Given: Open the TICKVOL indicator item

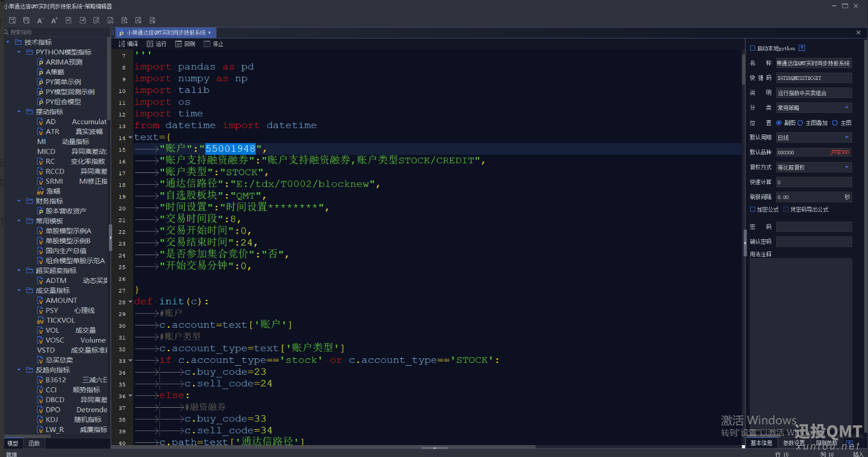Looking at the screenshot, I should pos(56,320).
